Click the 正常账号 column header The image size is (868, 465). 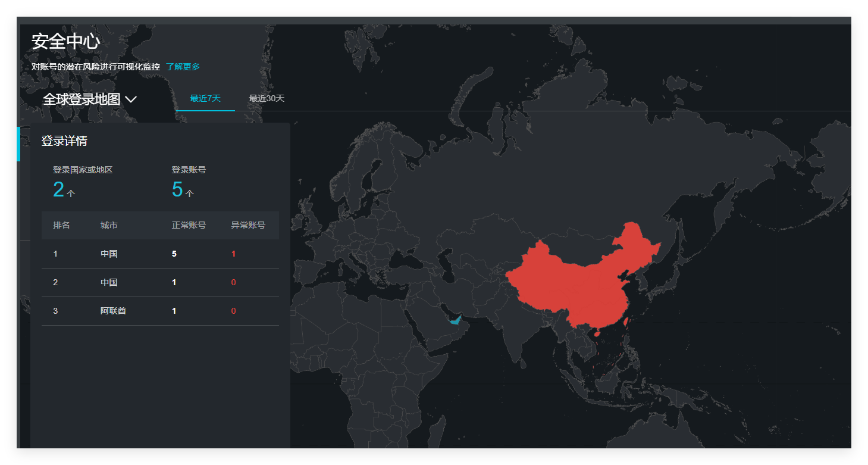point(189,225)
